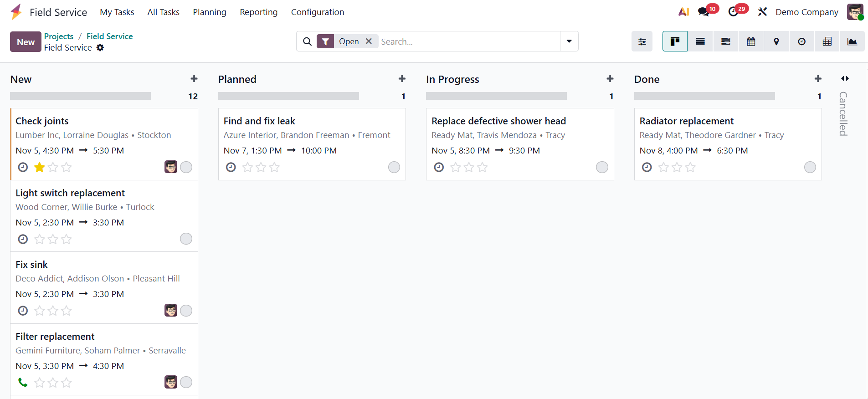The height and width of the screenshot is (399, 868).
Task: Open the Planning menu
Action: pyautogui.click(x=210, y=12)
